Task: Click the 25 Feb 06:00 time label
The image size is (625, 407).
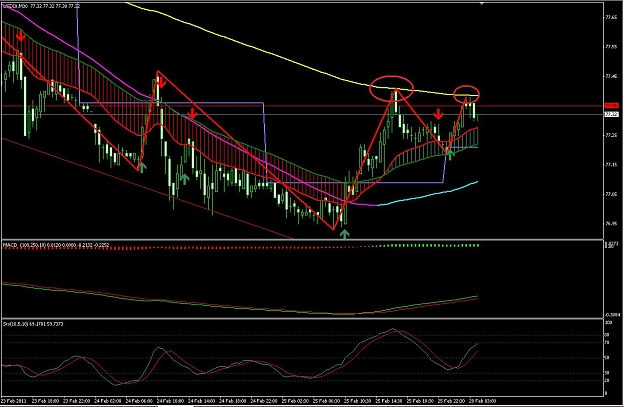Action: click(326, 401)
